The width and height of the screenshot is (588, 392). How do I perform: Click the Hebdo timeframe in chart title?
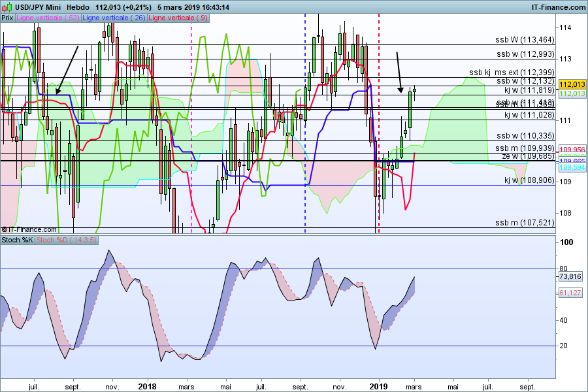click(x=78, y=7)
